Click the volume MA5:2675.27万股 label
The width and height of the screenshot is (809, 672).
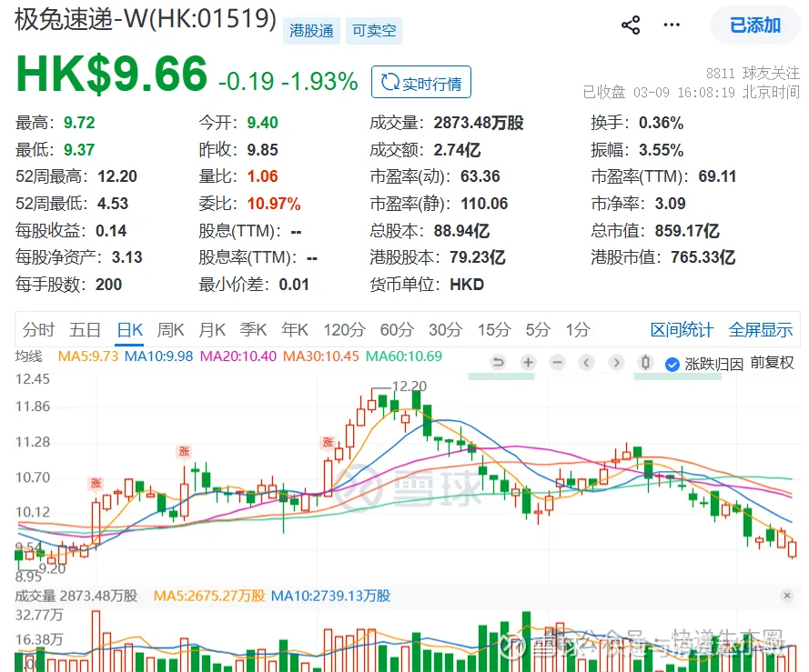pyautogui.click(x=209, y=596)
